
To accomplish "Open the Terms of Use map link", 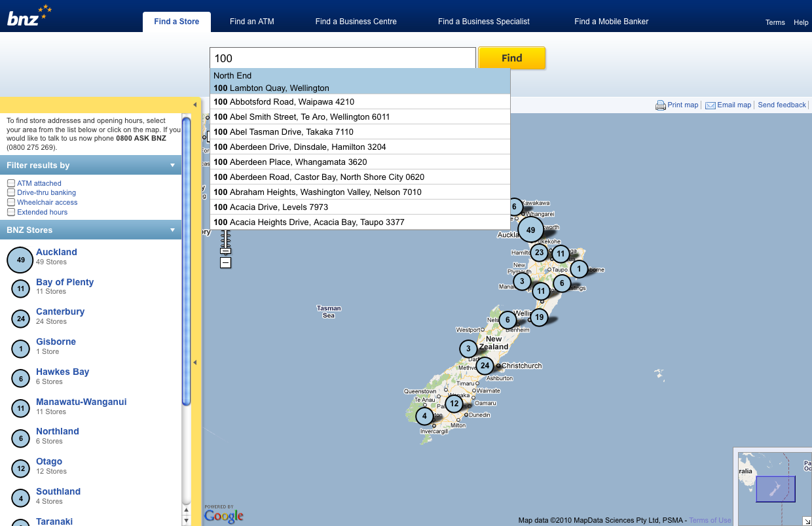I will (710, 521).
